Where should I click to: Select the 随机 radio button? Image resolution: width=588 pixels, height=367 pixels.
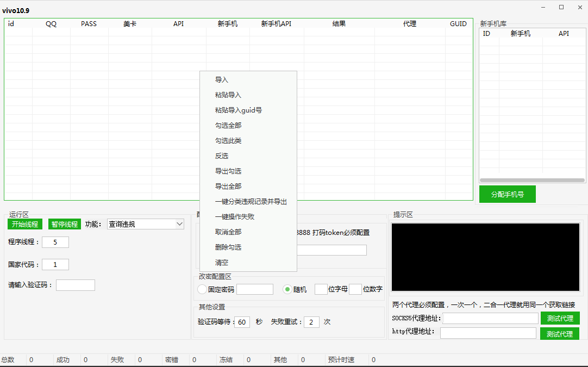(x=287, y=289)
